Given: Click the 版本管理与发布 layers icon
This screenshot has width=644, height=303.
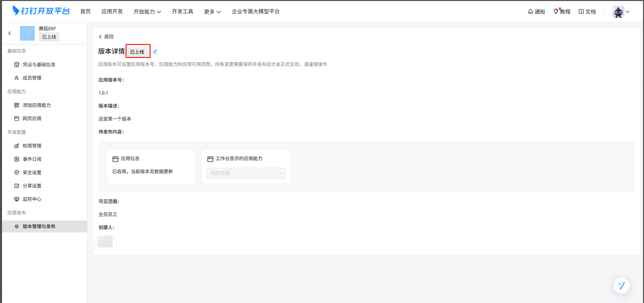Looking at the screenshot, I should pos(17,226).
